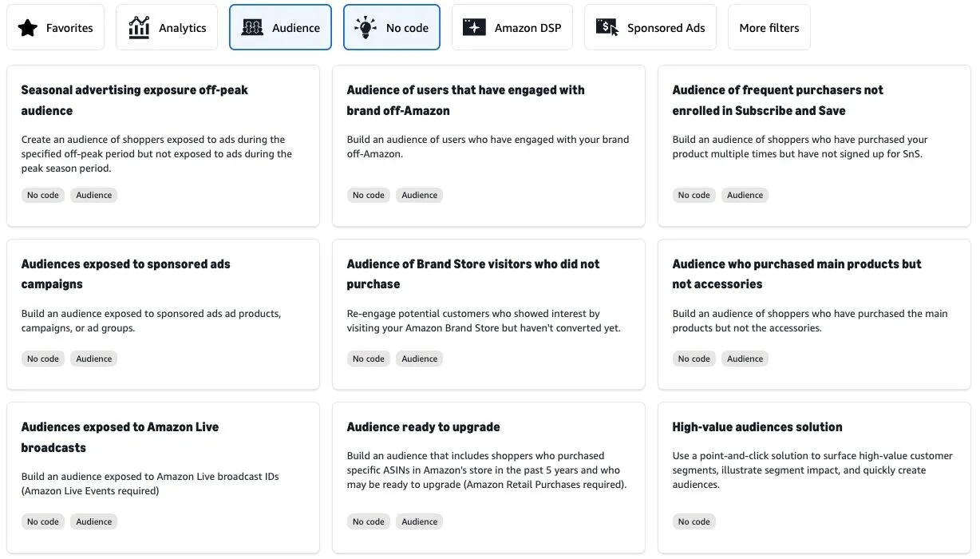The image size is (980, 559).
Task: Click Audience tag on main products not accessories card
Action: pos(745,359)
